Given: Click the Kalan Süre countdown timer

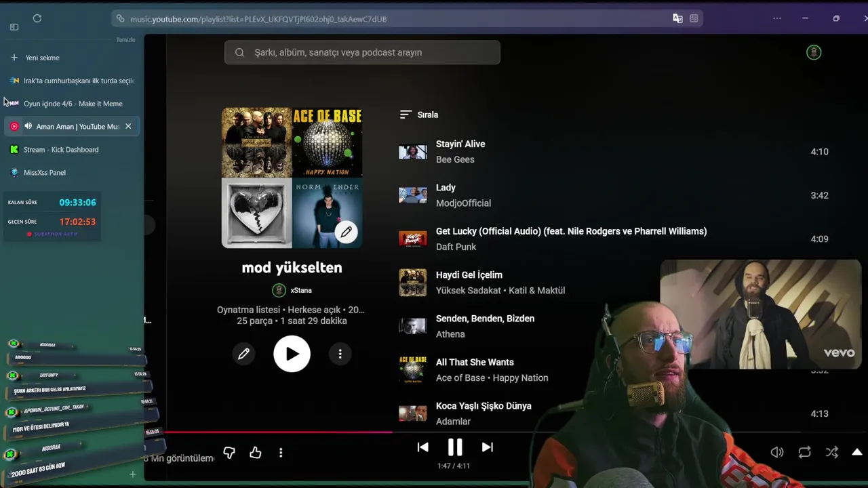Looking at the screenshot, I should coord(77,202).
